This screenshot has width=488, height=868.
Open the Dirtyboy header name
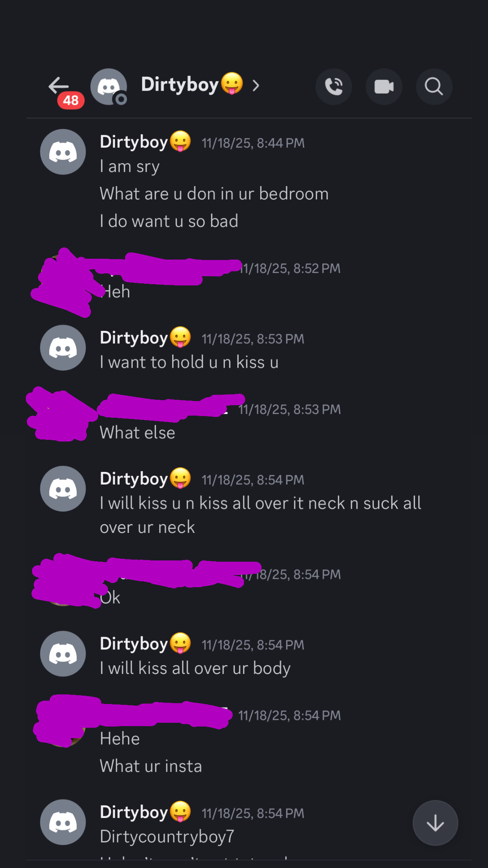pos(192,84)
